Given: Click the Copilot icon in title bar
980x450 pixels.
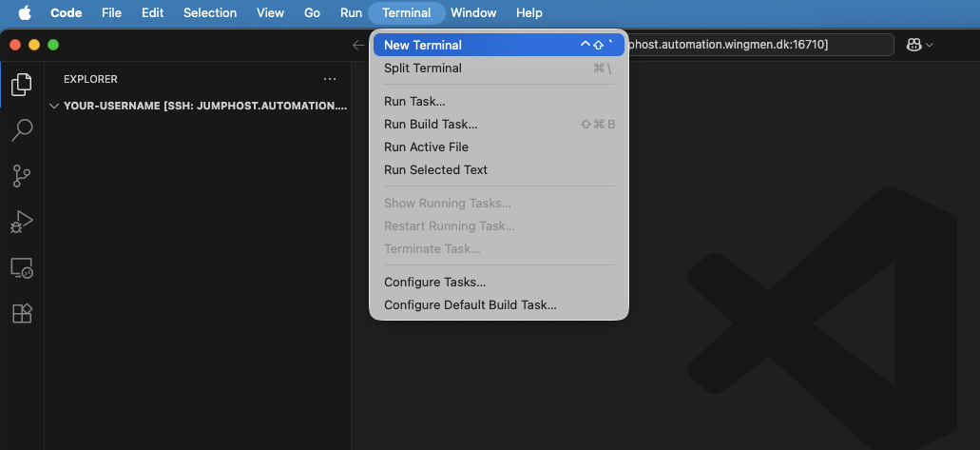Looking at the screenshot, I should (913, 45).
